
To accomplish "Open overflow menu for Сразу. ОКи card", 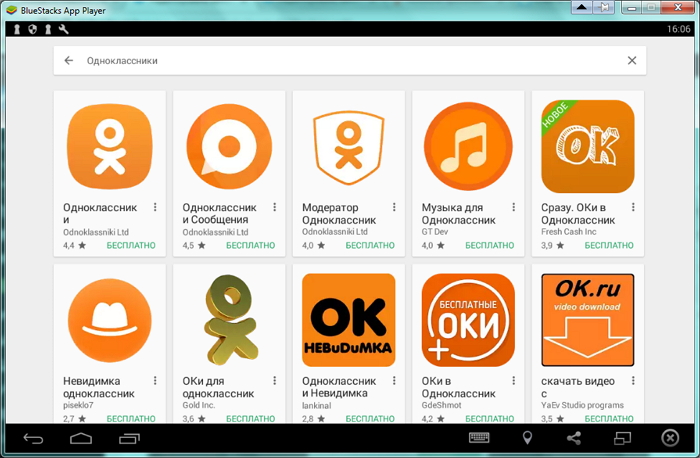I will pos(633,207).
